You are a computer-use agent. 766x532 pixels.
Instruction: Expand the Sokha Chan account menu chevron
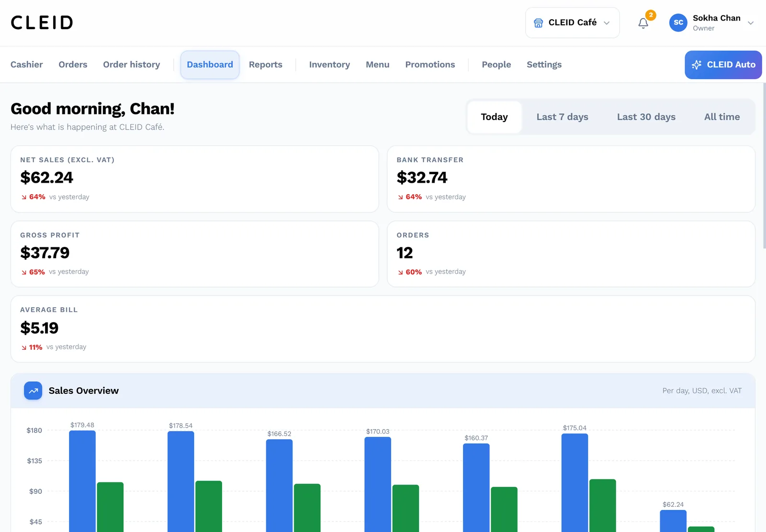click(751, 23)
